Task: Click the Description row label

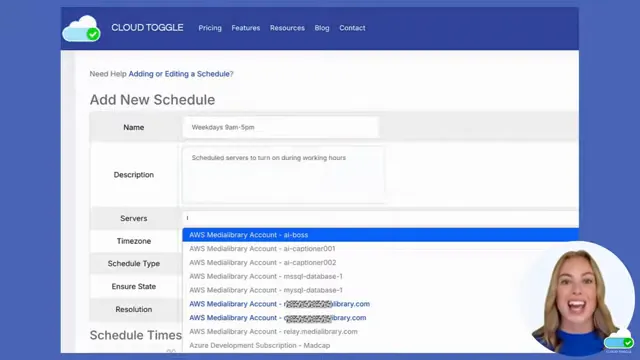Action: coord(133,175)
